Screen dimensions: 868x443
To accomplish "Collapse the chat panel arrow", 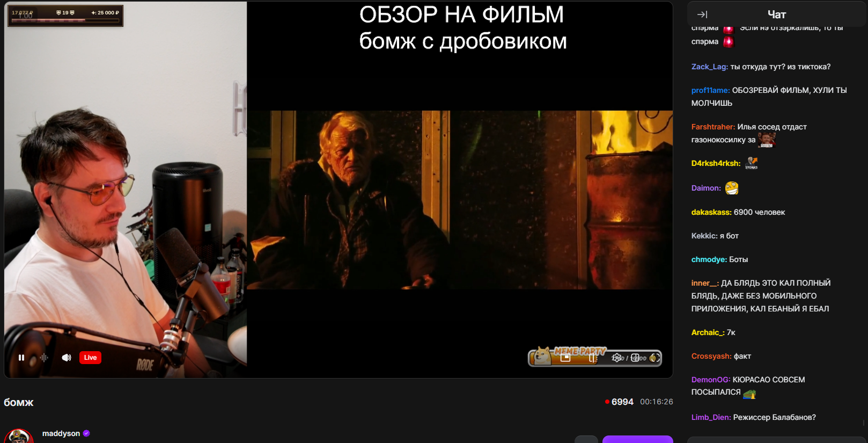I will tap(702, 14).
